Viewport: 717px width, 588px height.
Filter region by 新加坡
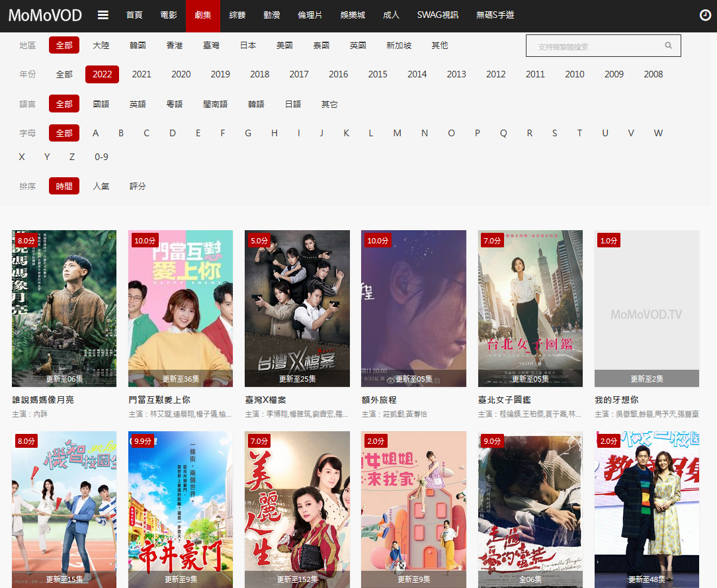click(399, 45)
